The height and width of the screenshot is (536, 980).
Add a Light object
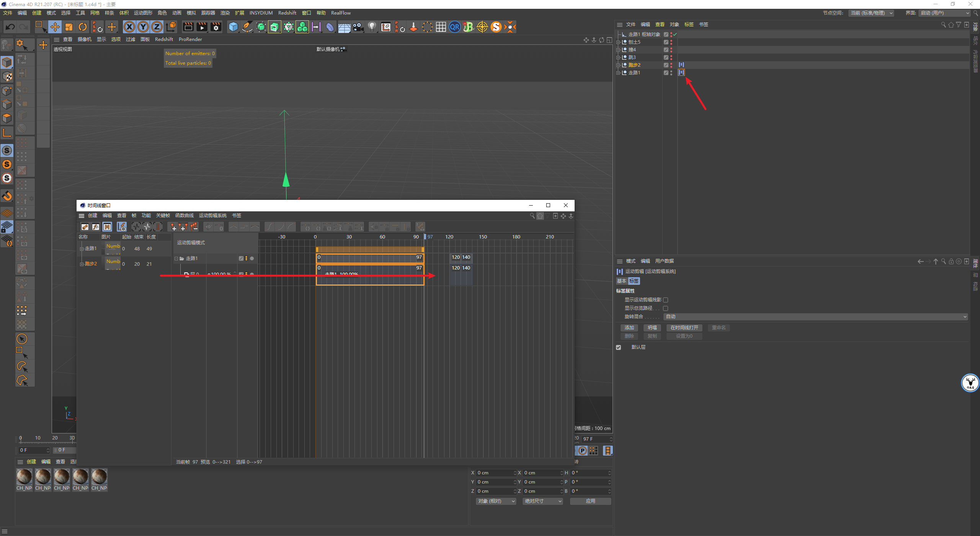click(x=372, y=27)
